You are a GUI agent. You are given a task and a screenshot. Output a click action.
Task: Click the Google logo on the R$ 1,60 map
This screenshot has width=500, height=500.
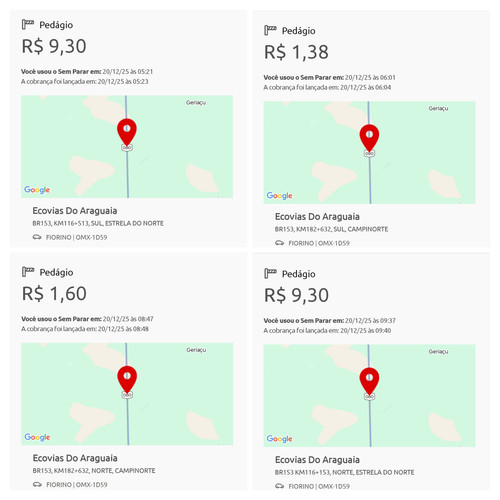37,437
